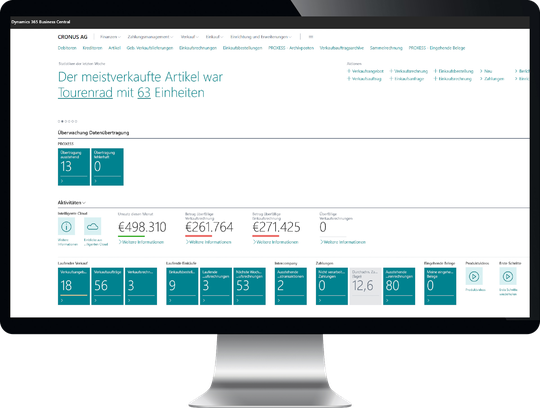Open the unprocessed Zahlungen tile showing 0
This screenshot has height=408, width=540.
click(332, 286)
